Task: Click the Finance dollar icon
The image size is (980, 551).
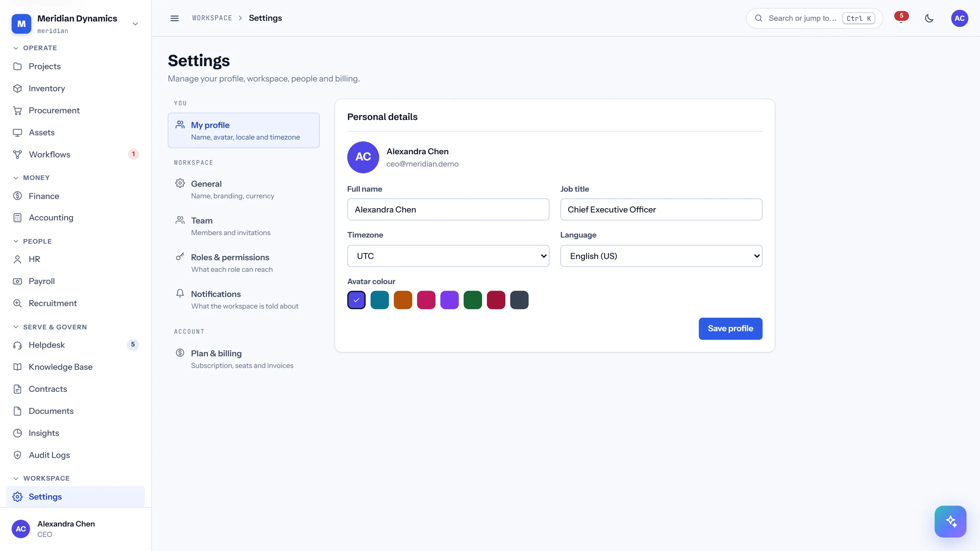Action: click(x=17, y=196)
